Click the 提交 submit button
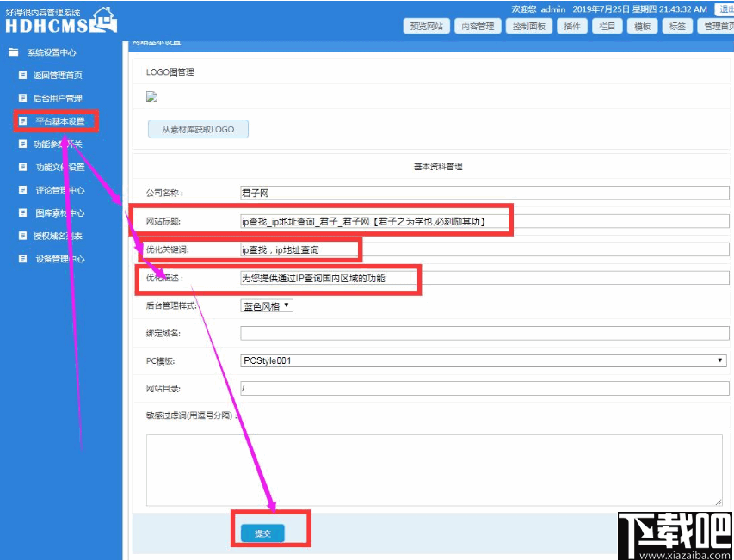This screenshot has width=734, height=560. [262, 533]
